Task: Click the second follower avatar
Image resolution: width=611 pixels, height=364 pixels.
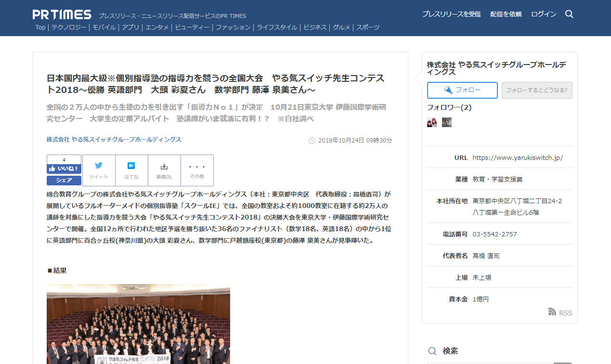Action: tap(447, 122)
